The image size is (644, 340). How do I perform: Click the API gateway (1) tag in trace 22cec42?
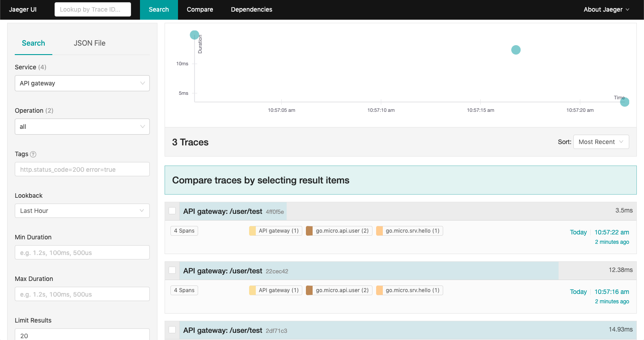(275, 290)
